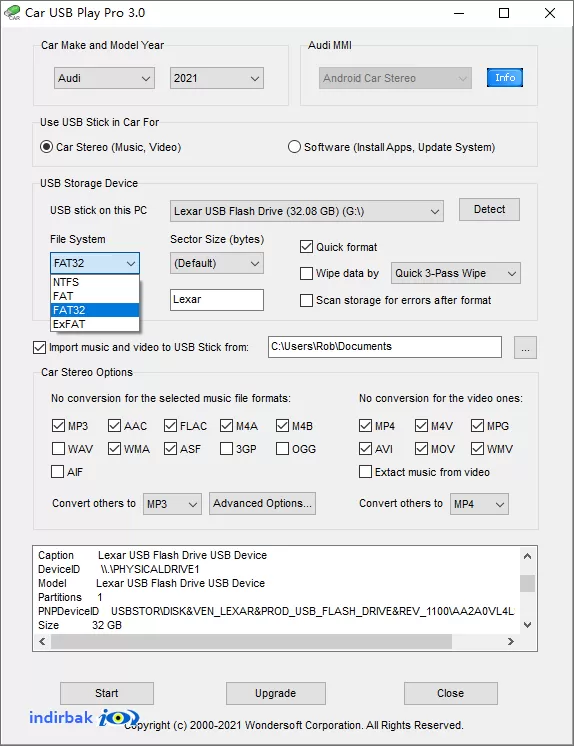
Task: Open the video Convert others to MP4 dropdown
Action: click(479, 504)
